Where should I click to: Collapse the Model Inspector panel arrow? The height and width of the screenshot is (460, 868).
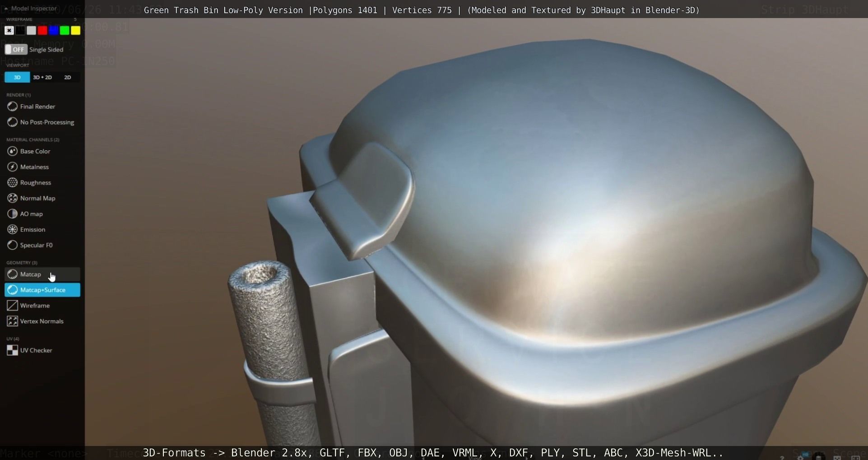(x=6, y=8)
